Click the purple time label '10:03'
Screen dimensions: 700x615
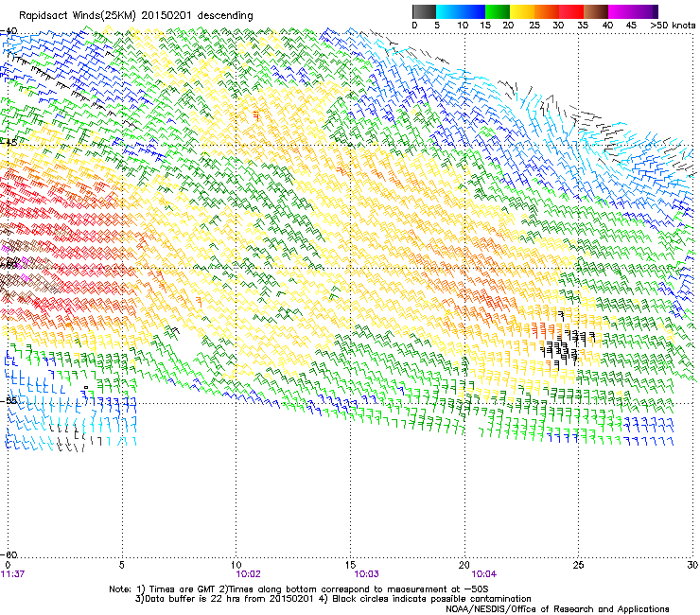pyautogui.click(x=366, y=574)
